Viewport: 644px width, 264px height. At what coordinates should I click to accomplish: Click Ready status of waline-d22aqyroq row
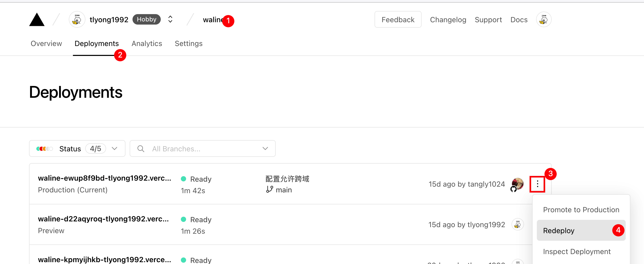[x=196, y=220]
